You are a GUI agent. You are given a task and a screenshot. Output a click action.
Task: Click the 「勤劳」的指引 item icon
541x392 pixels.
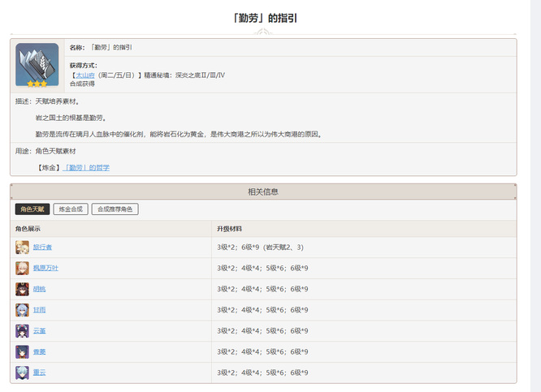pyautogui.click(x=37, y=65)
